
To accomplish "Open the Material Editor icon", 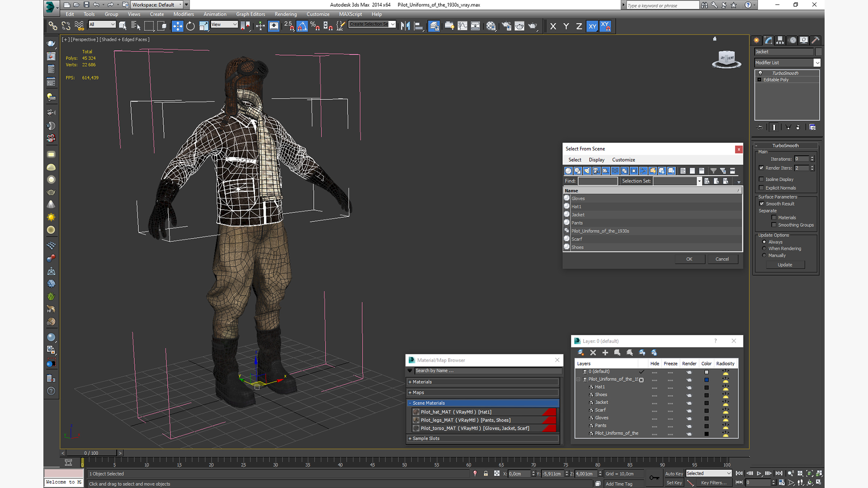I will (491, 26).
